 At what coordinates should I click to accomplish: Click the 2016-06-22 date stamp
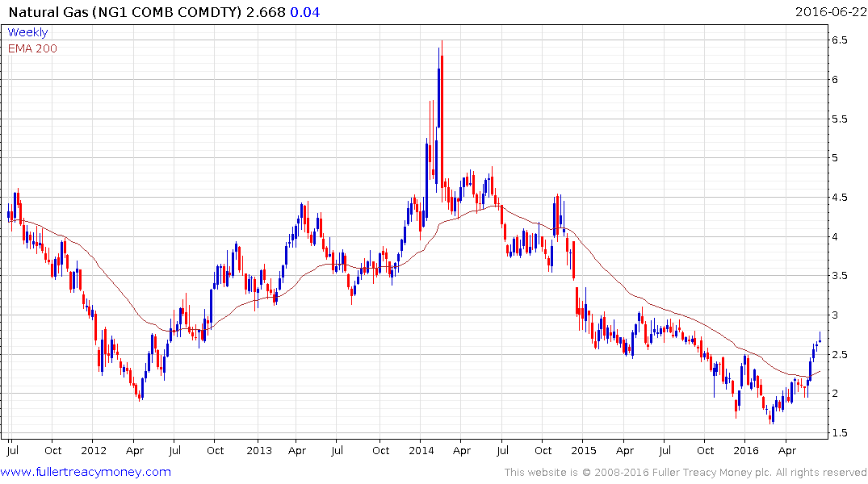click(x=829, y=10)
